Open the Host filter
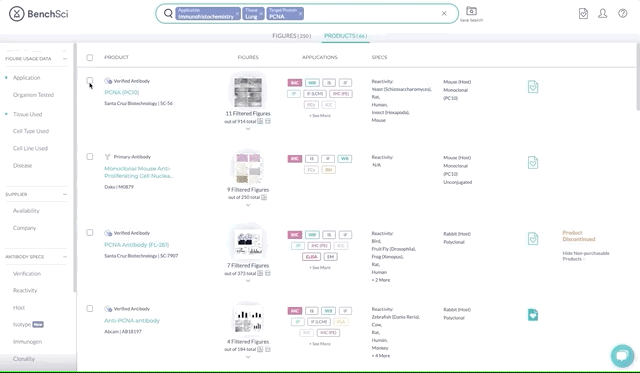Viewport: 640px width, 373px height. pyautogui.click(x=19, y=308)
